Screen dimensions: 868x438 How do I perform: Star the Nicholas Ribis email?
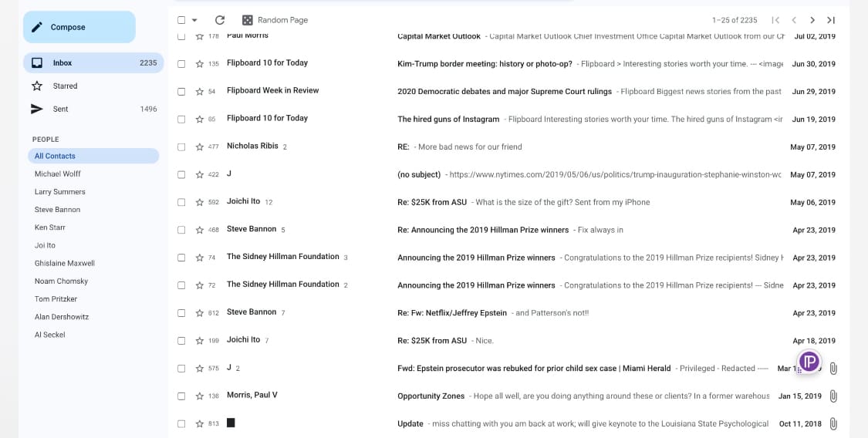tap(200, 147)
